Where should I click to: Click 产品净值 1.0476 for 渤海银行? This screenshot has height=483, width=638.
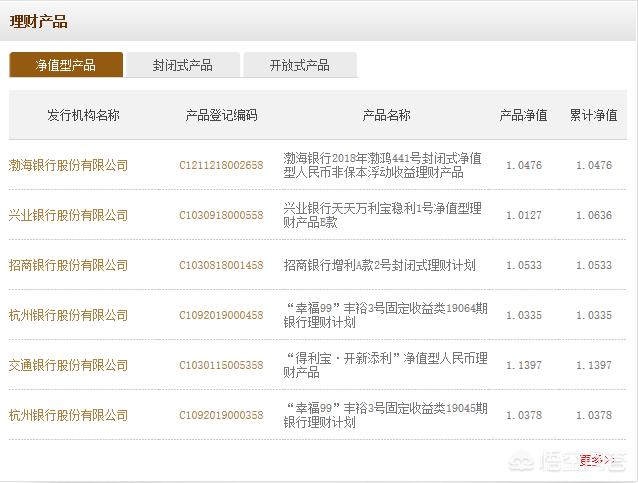point(524,165)
